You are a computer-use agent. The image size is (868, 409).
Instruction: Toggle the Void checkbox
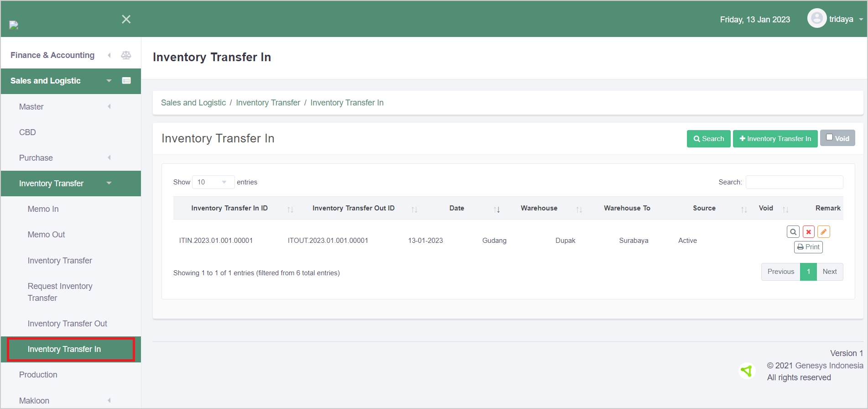point(830,137)
